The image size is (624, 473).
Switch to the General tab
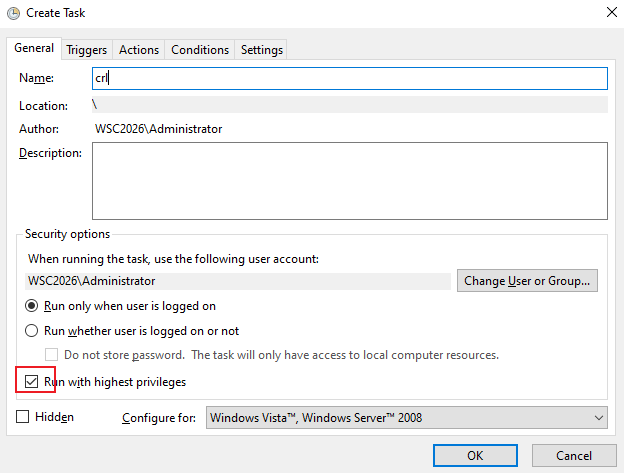click(x=34, y=48)
